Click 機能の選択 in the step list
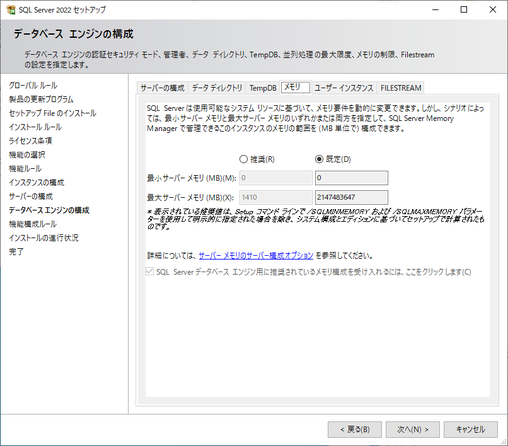Image resolution: width=508 pixels, height=446 pixels. click(x=27, y=155)
